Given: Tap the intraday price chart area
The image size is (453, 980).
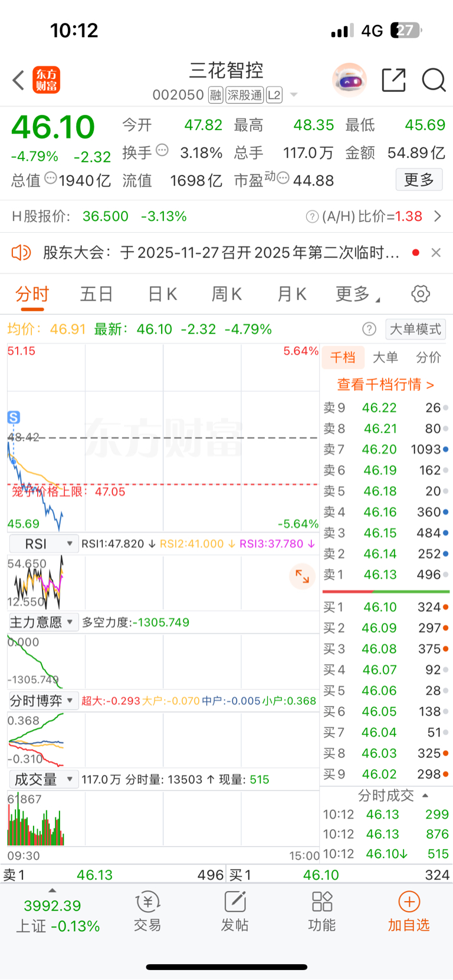Looking at the screenshot, I should 163,438.
